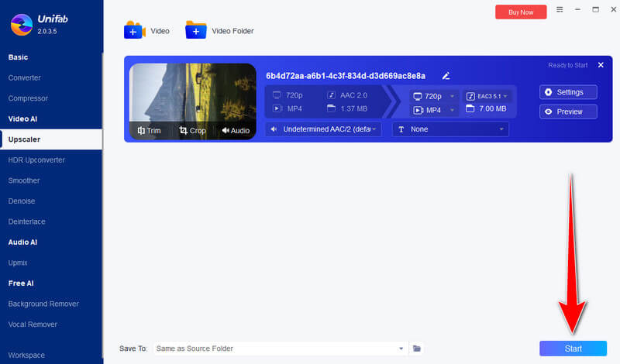Click the add Video Folder icon
Screen dimensions: 620x364
pyautogui.click(x=195, y=30)
